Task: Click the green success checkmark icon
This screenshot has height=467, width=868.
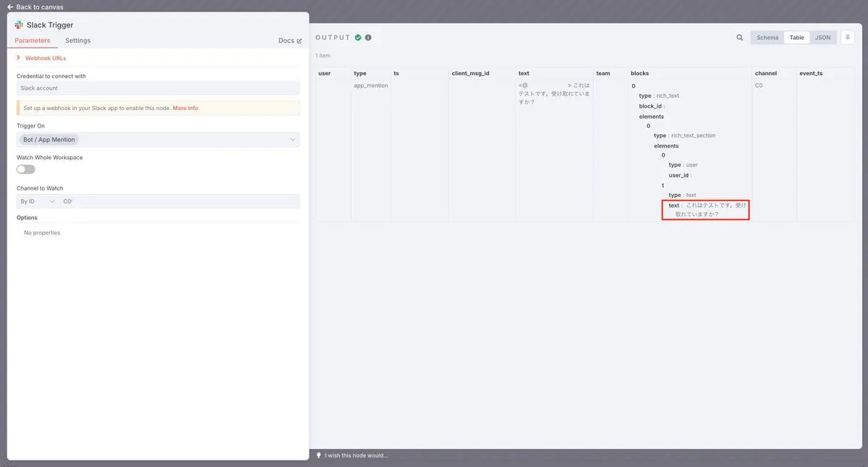Action: pos(358,38)
